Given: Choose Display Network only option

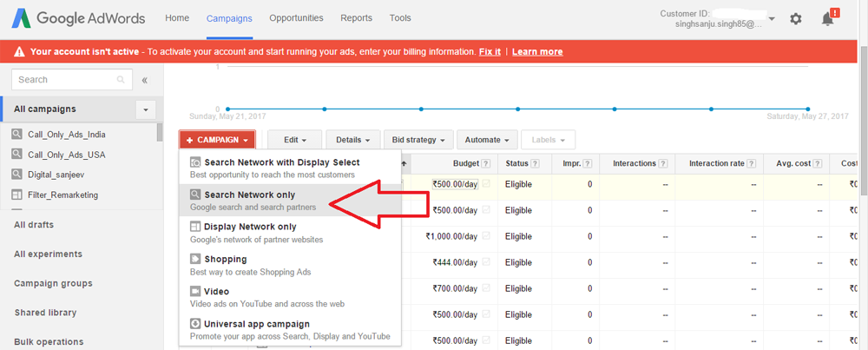Looking at the screenshot, I should coord(290,232).
